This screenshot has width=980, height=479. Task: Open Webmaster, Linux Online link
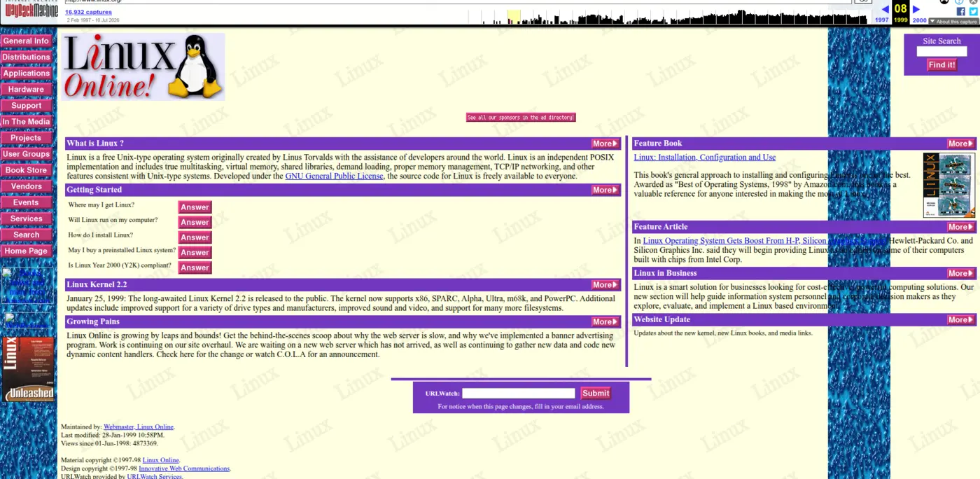coord(139,426)
